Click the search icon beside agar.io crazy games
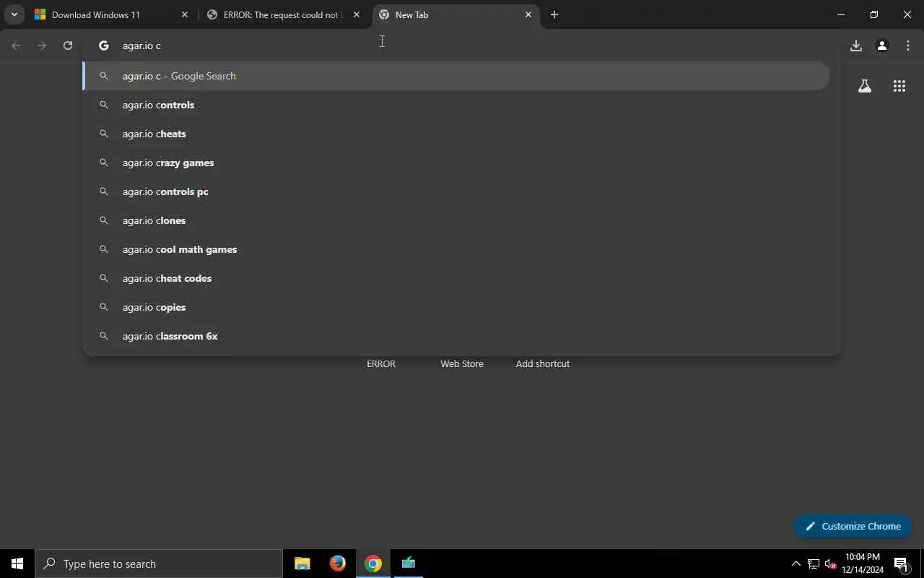 (104, 163)
